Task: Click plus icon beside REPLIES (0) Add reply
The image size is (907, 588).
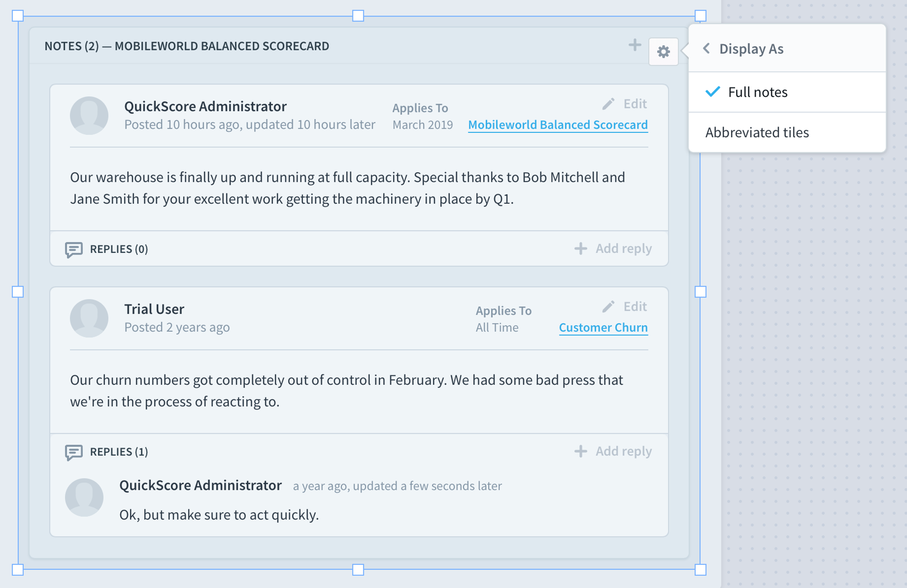Action: [x=580, y=248]
